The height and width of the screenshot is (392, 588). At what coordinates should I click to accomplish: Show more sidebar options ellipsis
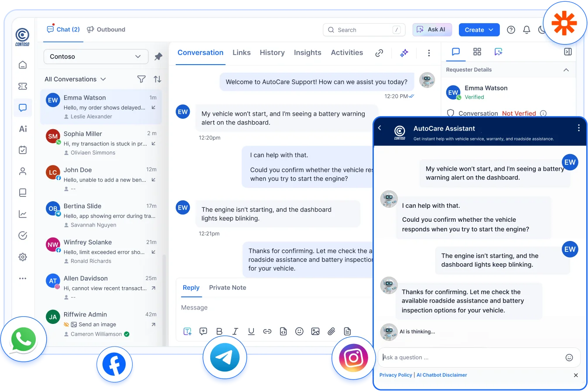23,278
